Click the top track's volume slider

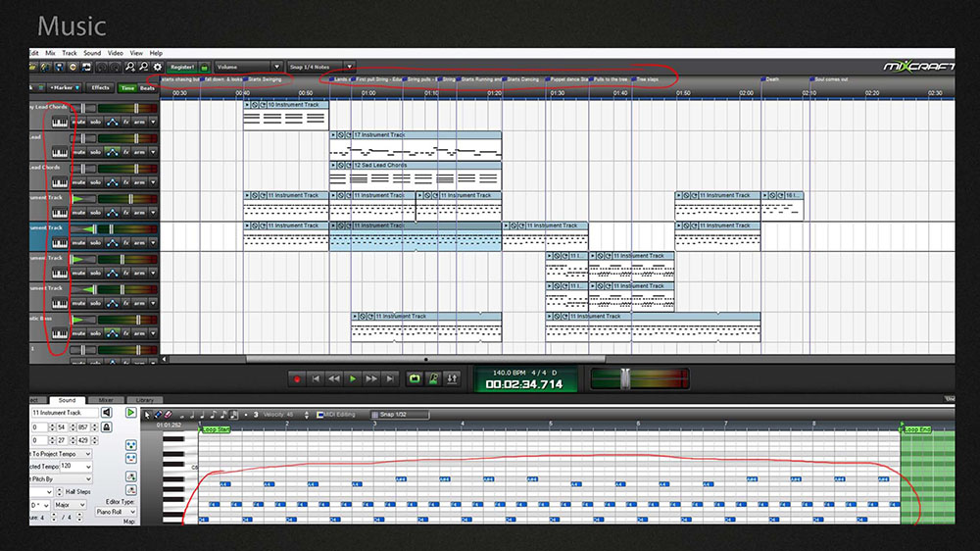[136, 108]
